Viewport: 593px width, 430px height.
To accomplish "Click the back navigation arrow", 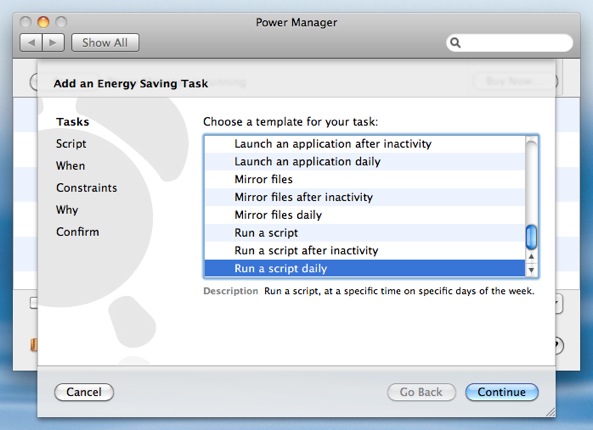I will (x=31, y=43).
